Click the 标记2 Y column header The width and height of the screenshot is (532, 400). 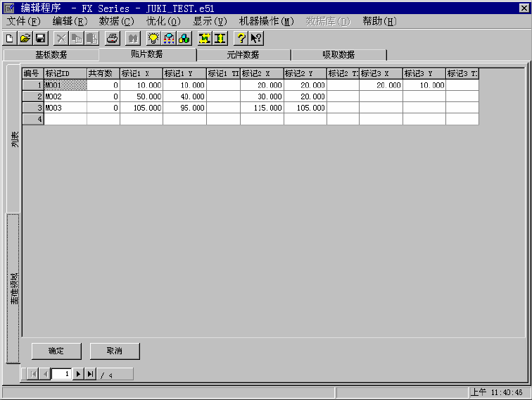coord(305,73)
